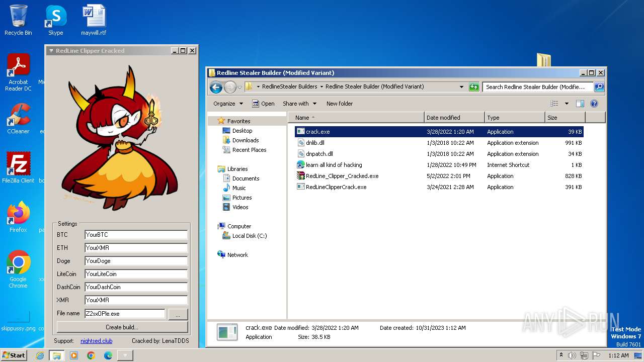Click the Back arrow in Explorer

(216, 87)
